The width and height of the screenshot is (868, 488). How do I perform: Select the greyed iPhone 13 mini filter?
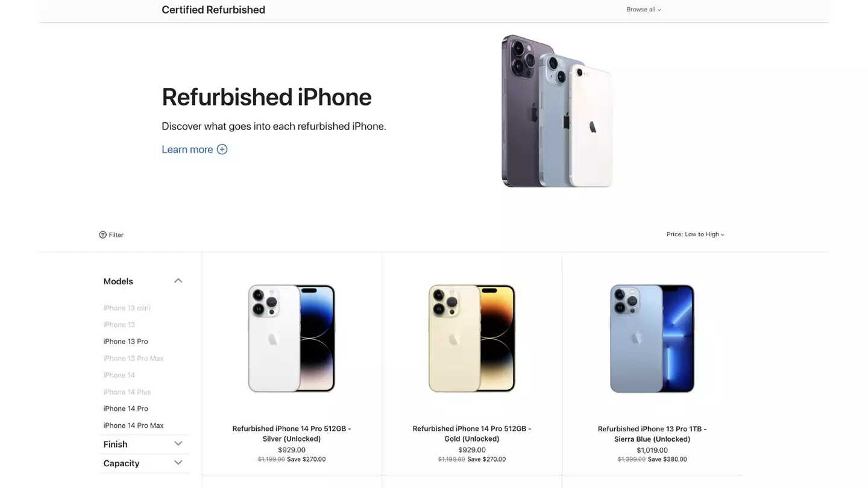point(127,308)
